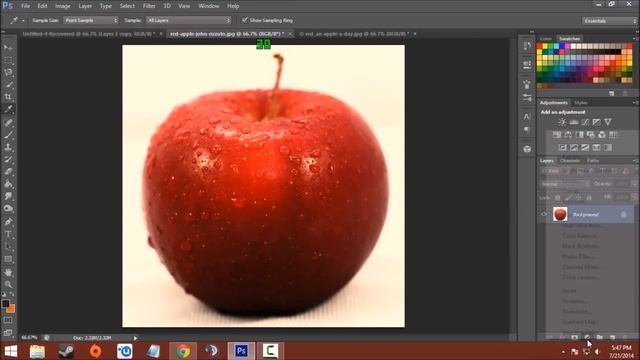640x360 pixels.
Task: Open the Paragraph panel icon
Action: click(x=527, y=130)
